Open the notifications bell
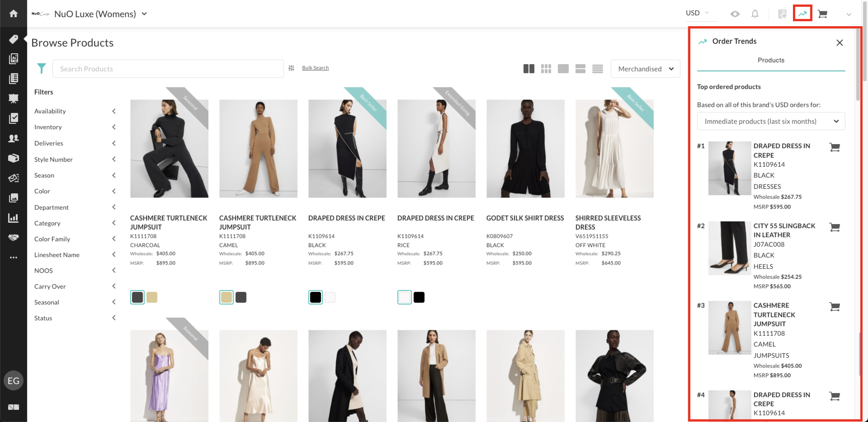 755,14
